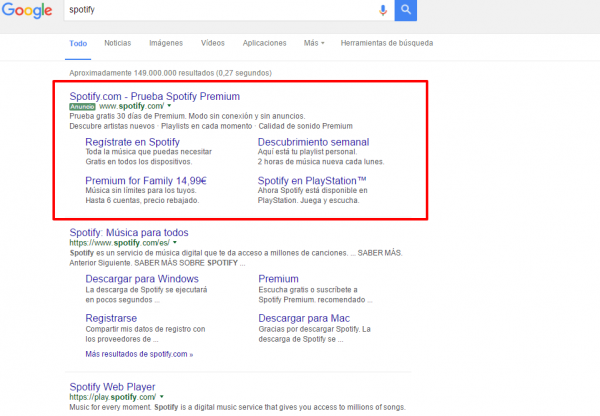
Task: Click text '2 horas de música nueva cada lunes.'
Action: [x=321, y=162]
